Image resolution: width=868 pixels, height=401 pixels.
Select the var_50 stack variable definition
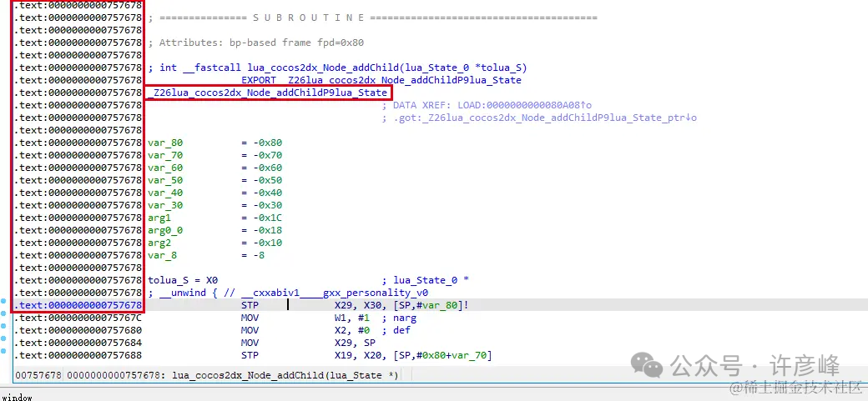165,180
